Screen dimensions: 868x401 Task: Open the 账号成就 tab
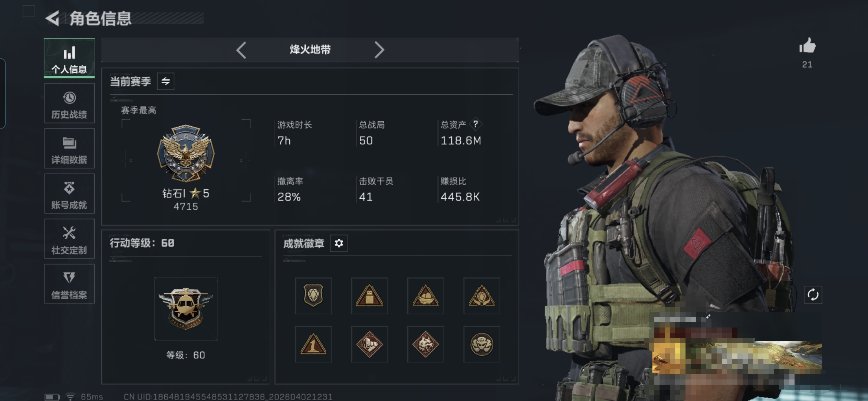click(x=69, y=194)
